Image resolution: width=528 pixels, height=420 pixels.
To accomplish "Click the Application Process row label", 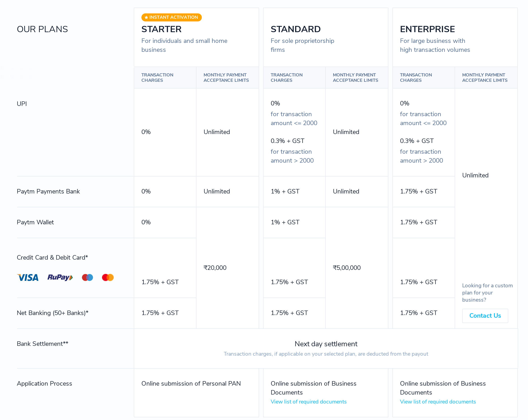I will [44, 384].
